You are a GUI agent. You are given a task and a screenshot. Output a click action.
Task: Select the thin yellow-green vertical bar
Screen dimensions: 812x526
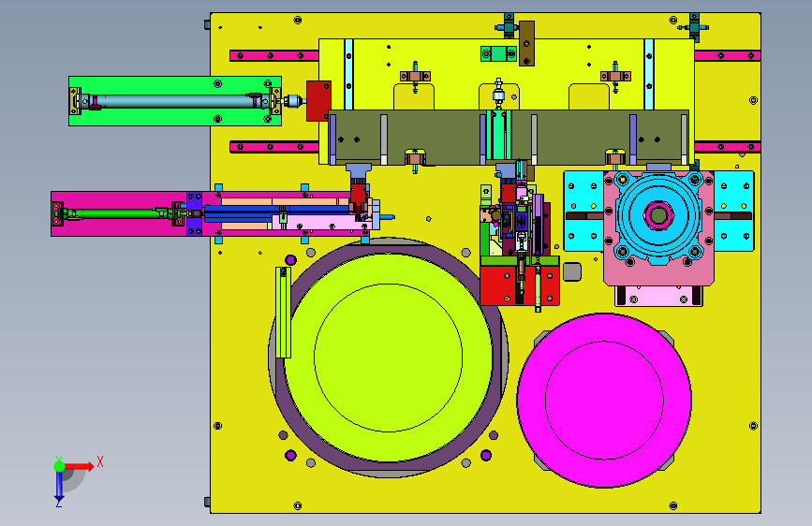(x=283, y=313)
